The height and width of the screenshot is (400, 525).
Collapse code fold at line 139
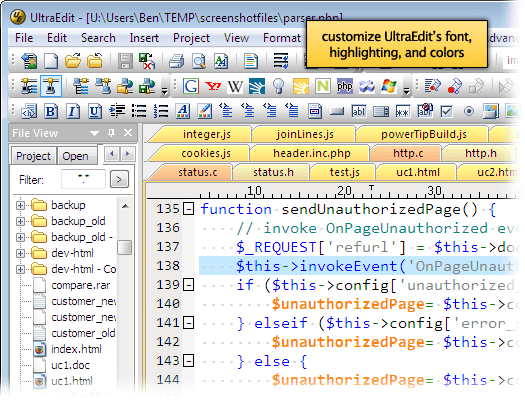pyautogui.click(x=189, y=285)
